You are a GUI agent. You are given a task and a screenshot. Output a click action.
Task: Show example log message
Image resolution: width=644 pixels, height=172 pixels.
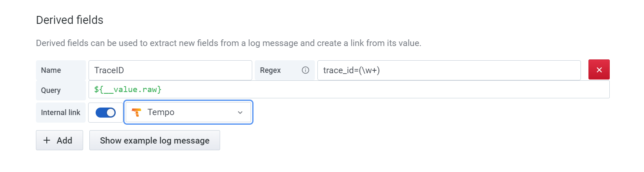tap(155, 141)
